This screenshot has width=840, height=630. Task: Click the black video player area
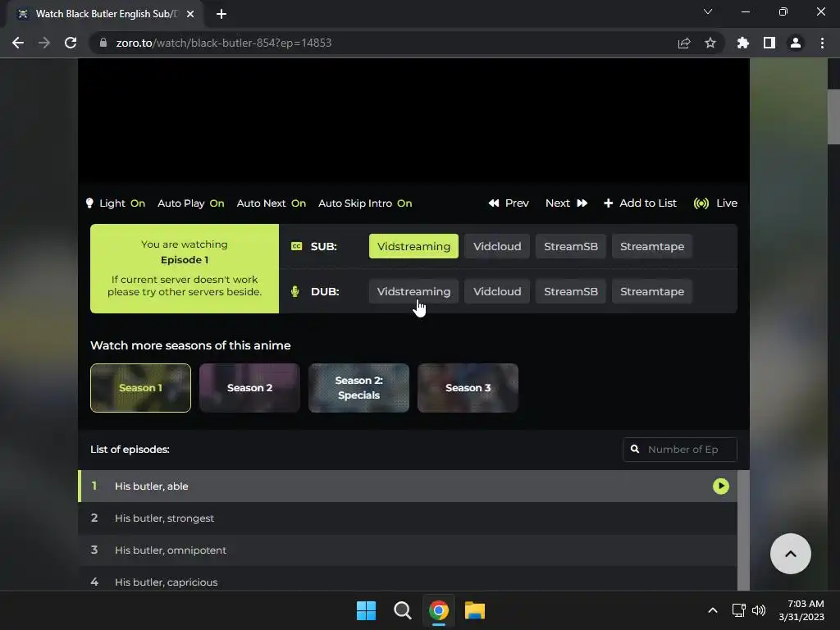pos(413,121)
